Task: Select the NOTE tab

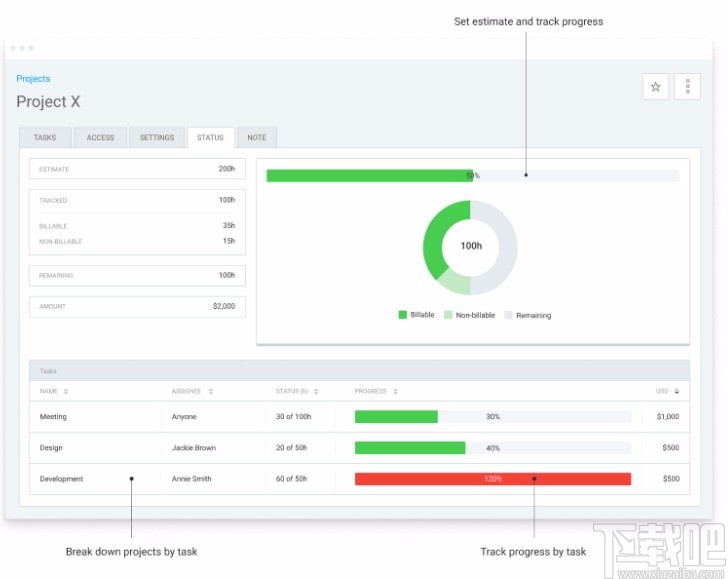Action: [257, 137]
